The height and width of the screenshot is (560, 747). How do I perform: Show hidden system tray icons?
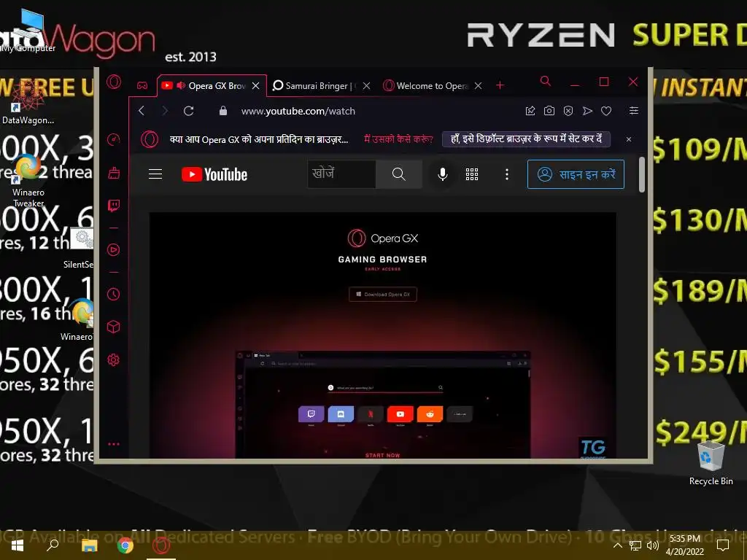pos(617,545)
